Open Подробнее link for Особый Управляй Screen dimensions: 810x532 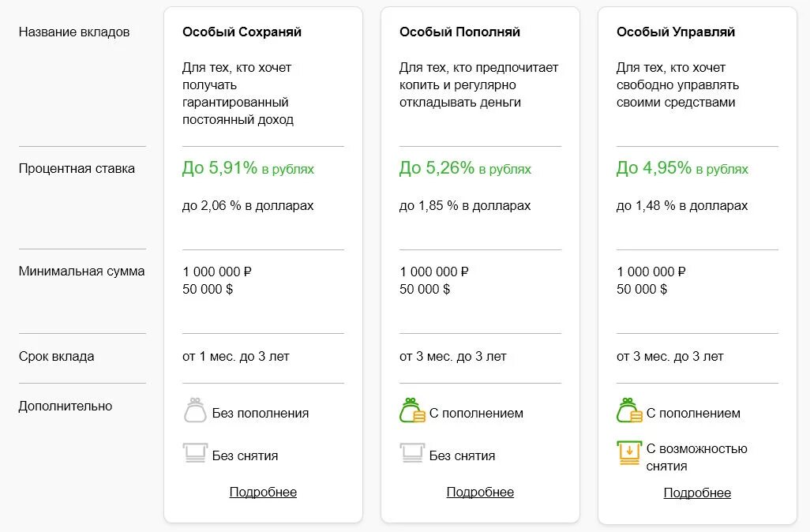click(697, 493)
